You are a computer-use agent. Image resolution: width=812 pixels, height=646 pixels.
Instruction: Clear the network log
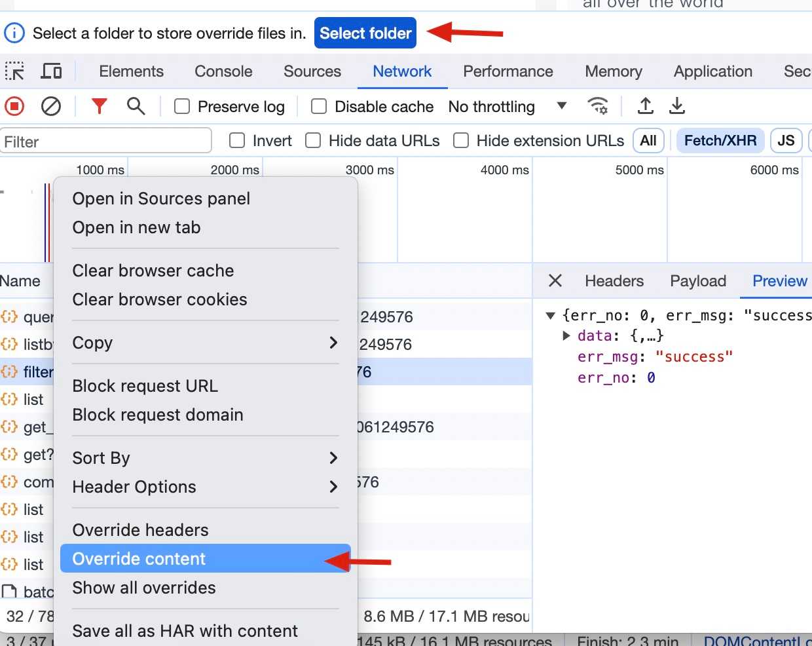51,106
